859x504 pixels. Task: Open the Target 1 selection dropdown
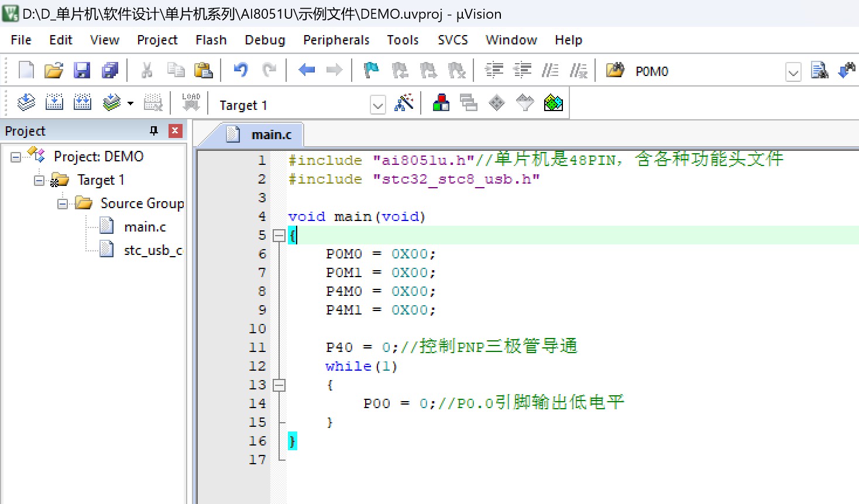(378, 105)
